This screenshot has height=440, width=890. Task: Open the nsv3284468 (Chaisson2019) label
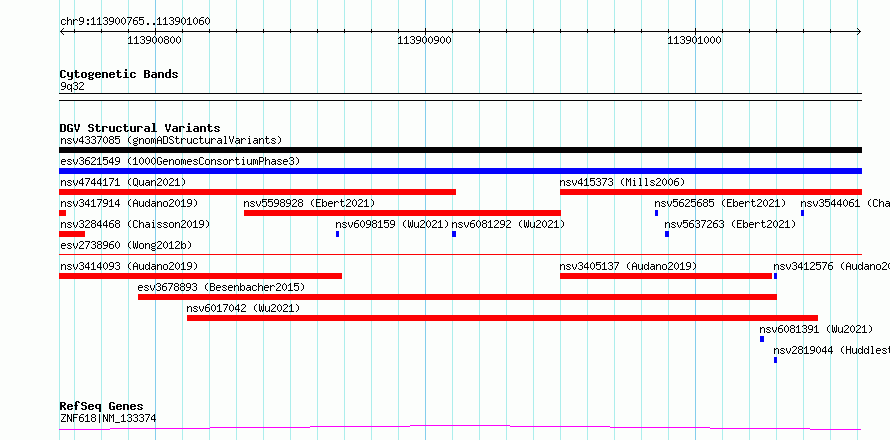[x=135, y=224]
